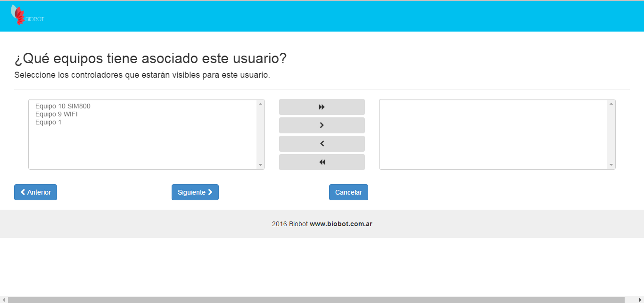Click the left list scroll-up arrow
This screenshot has height=303, width=644.
260,104
